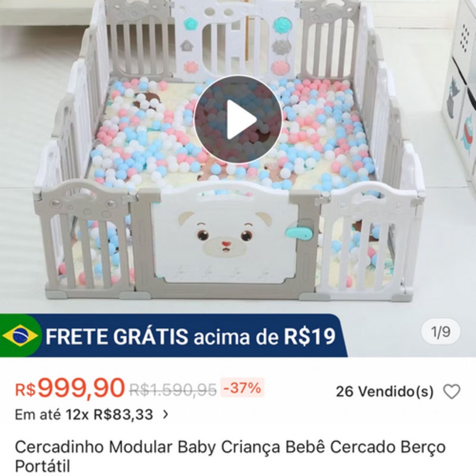This screenshot has width=476, height=476.
Task: Click the teal door latch in product image
Action: click(299, 233)
